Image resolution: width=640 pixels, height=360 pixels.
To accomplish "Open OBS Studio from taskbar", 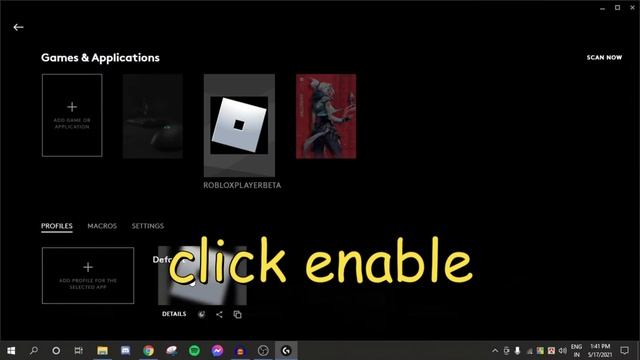I will pyautogui.click(x=263, y=350).
